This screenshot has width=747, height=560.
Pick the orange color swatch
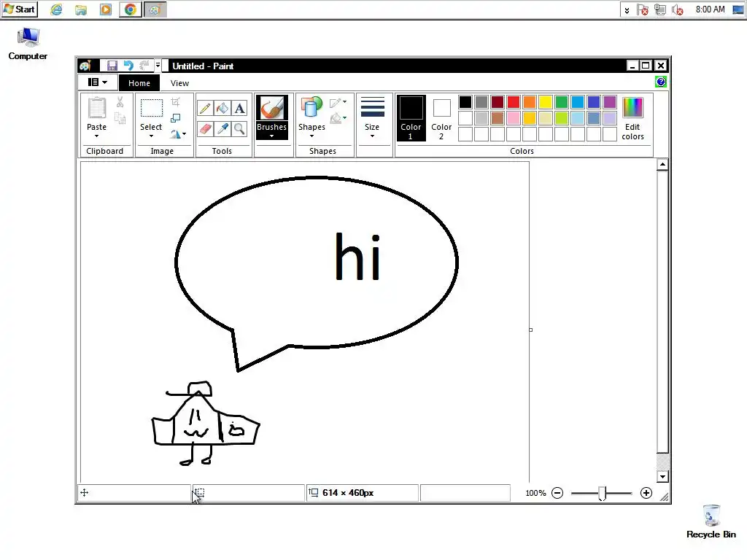[530, 102]
